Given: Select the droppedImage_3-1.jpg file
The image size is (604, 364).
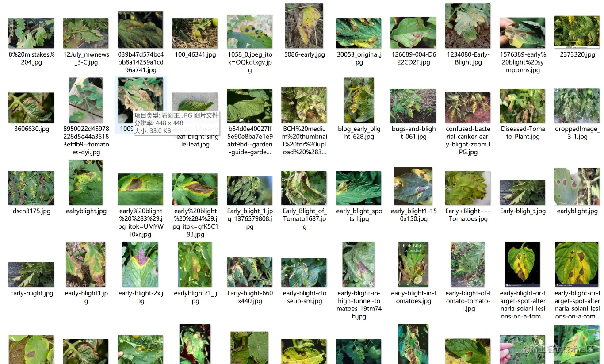Looking at the screenshot, I should pos(577,106).
